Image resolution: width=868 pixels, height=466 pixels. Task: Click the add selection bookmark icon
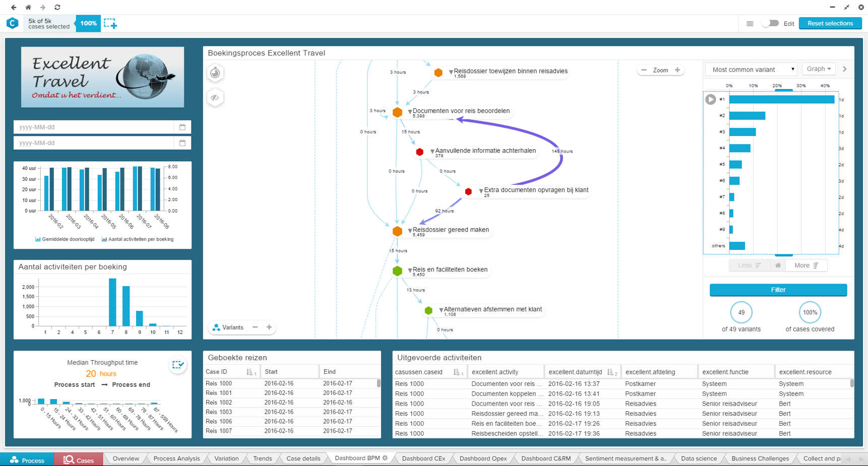110,24
